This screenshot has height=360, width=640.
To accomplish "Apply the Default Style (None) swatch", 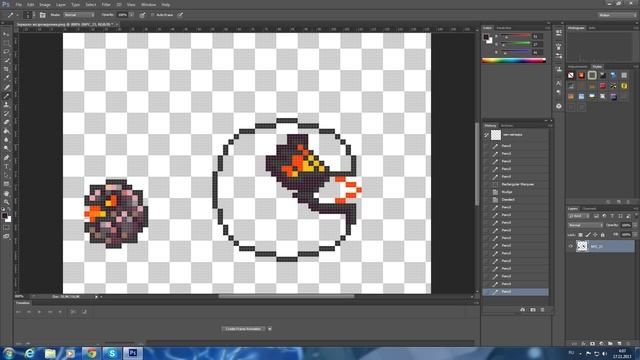I will click(x=571, y=76).
